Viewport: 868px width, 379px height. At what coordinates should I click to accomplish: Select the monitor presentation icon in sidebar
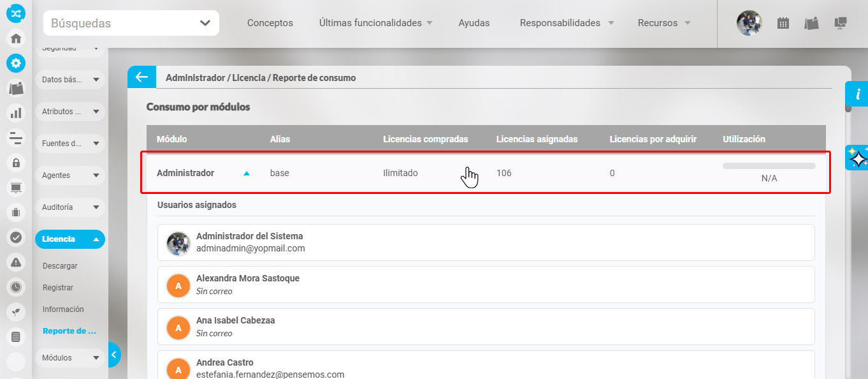tap(16, 188)
